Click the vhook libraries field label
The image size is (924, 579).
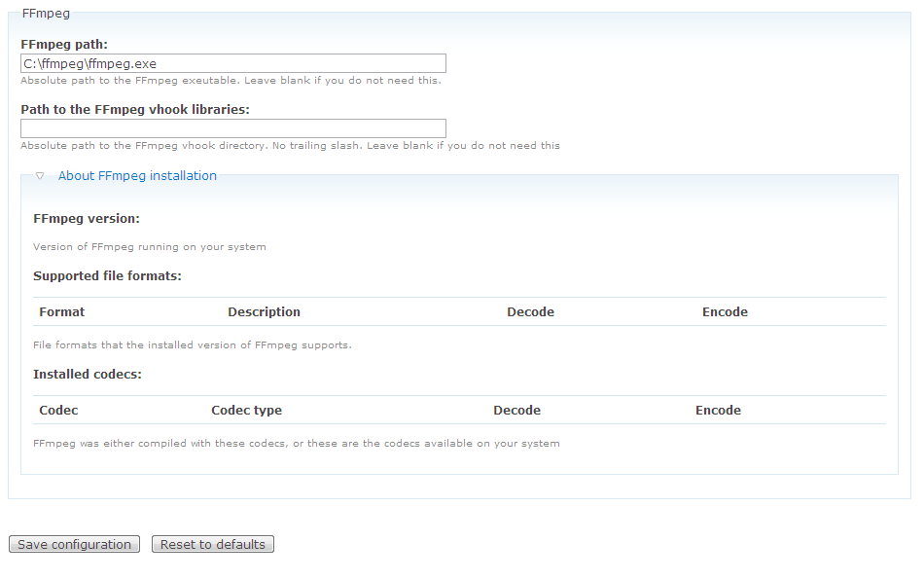click(135, 110)
